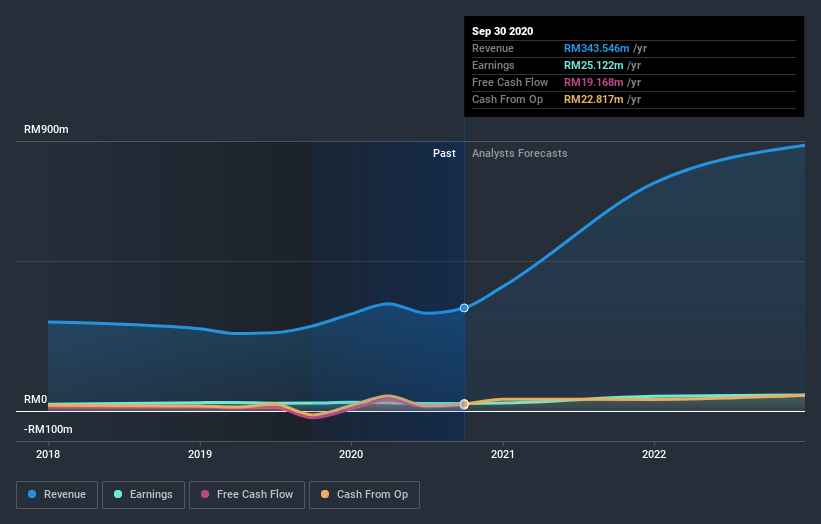Click the Past label
This screenshot has width=821, height=524.
[444, 153]
